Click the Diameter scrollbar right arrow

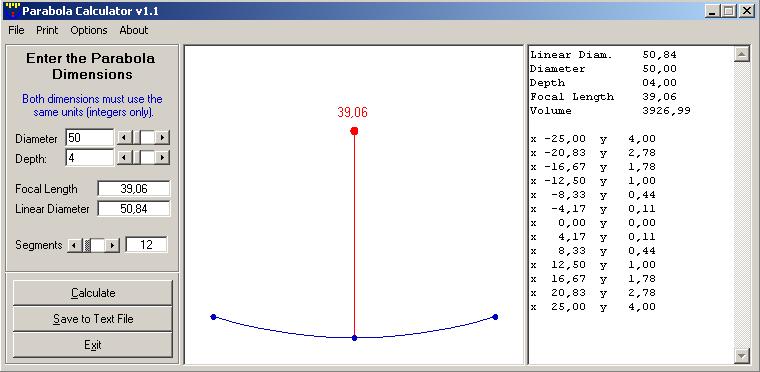tap(162, 138)
